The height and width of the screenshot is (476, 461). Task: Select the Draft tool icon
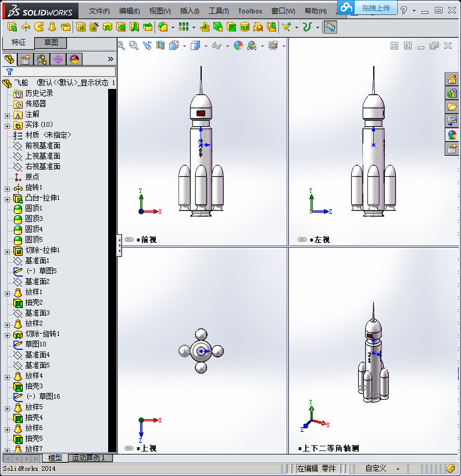pyautogui.click(x=218, y=27)
